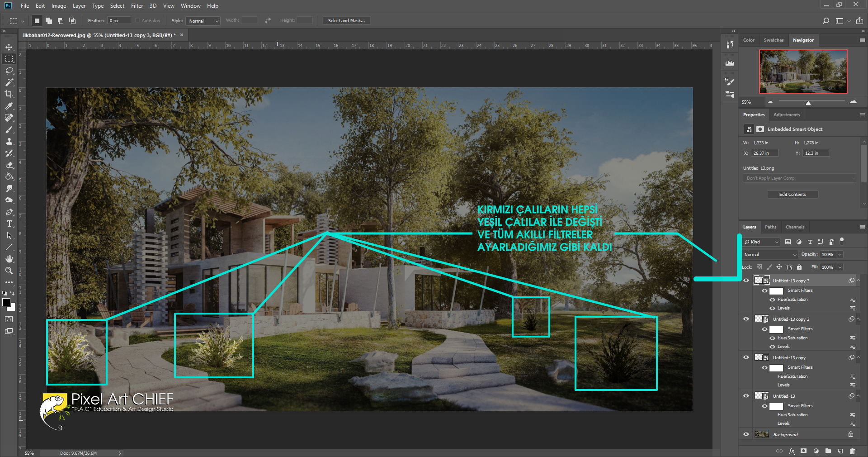Swap foreground and background colors
This screenshot has height=457, width=868.
(13, 293)
